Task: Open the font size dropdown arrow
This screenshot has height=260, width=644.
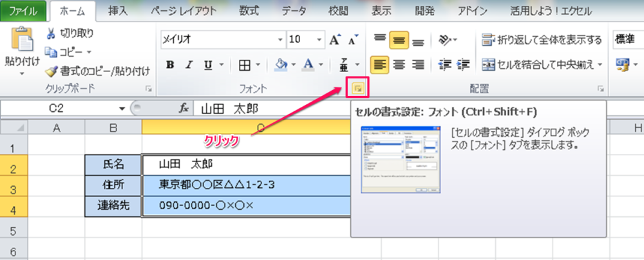Action: (x=318, y=40)
